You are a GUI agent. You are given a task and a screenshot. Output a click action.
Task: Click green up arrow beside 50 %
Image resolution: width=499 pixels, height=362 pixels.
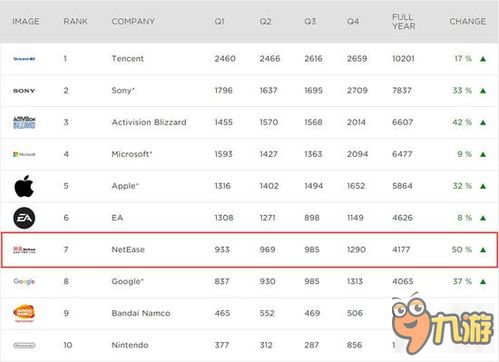483,250
